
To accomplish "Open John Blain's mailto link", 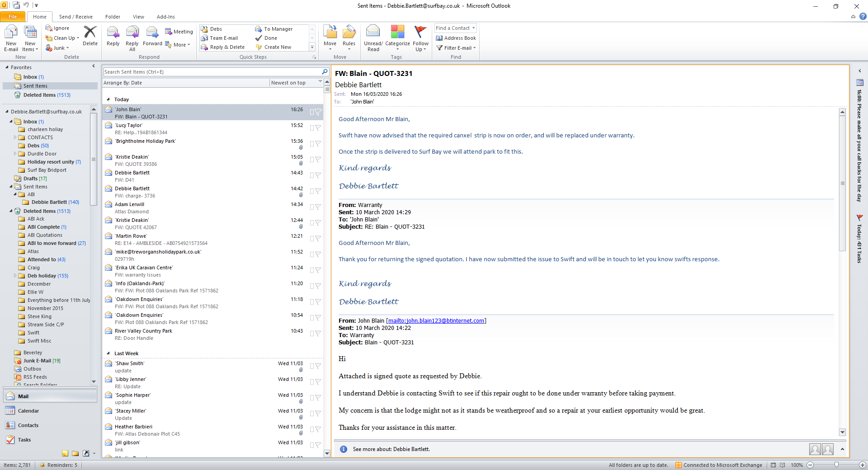I will click(x=436, y=321).
